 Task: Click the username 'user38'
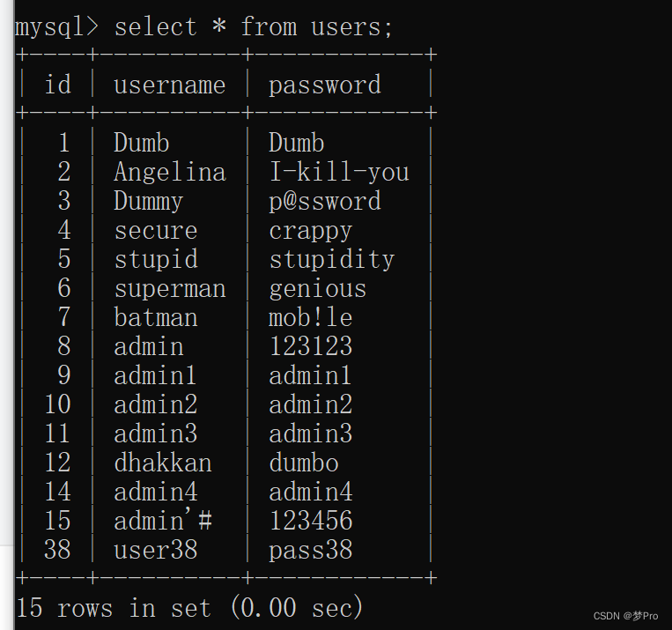point(155,550)
